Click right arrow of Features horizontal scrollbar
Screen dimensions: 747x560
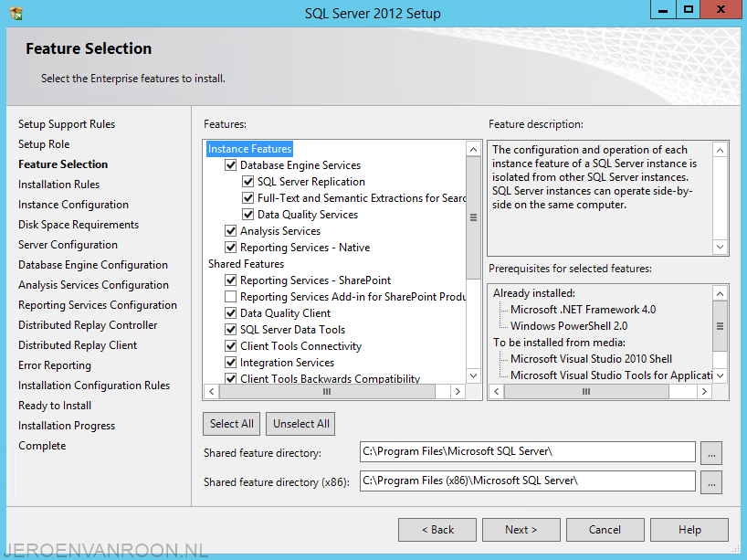point(458,391)
